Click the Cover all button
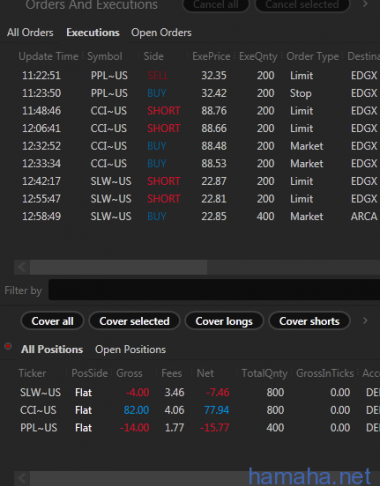 52,321
